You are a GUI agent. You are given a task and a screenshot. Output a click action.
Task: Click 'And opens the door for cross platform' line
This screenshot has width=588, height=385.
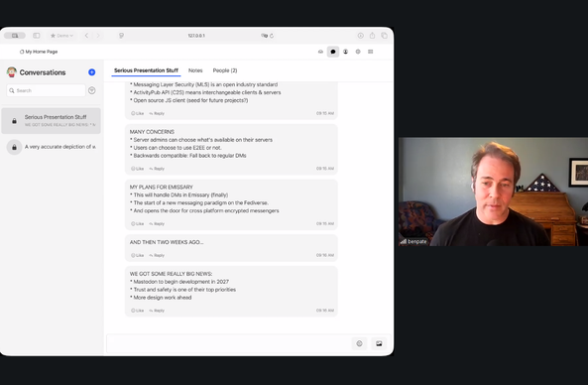pos(204,210)
